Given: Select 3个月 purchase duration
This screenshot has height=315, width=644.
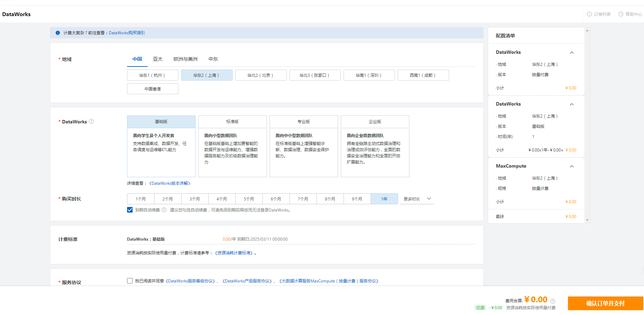Looking at the screenshot, I should (195, 199).
